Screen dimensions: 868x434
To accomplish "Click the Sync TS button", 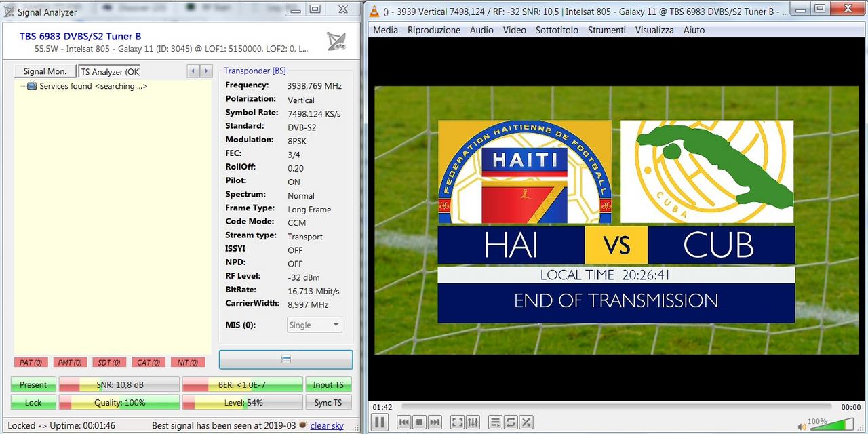I will coord(328,402).
